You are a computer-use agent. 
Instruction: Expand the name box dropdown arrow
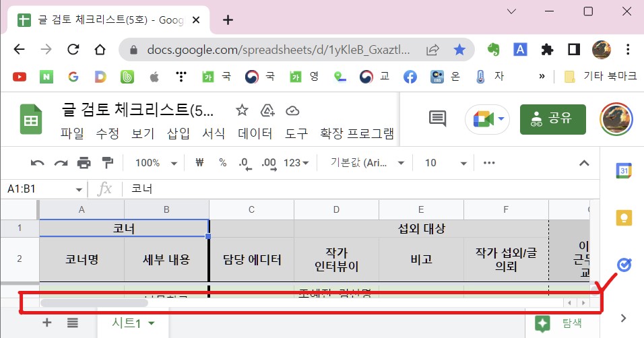(x=78, y=189)
